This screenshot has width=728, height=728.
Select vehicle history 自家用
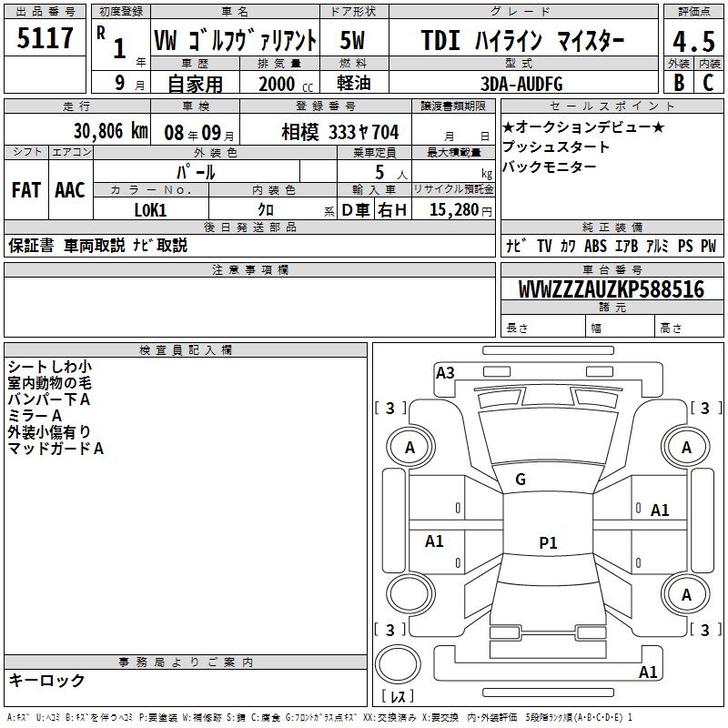click(x=195, y=84)
